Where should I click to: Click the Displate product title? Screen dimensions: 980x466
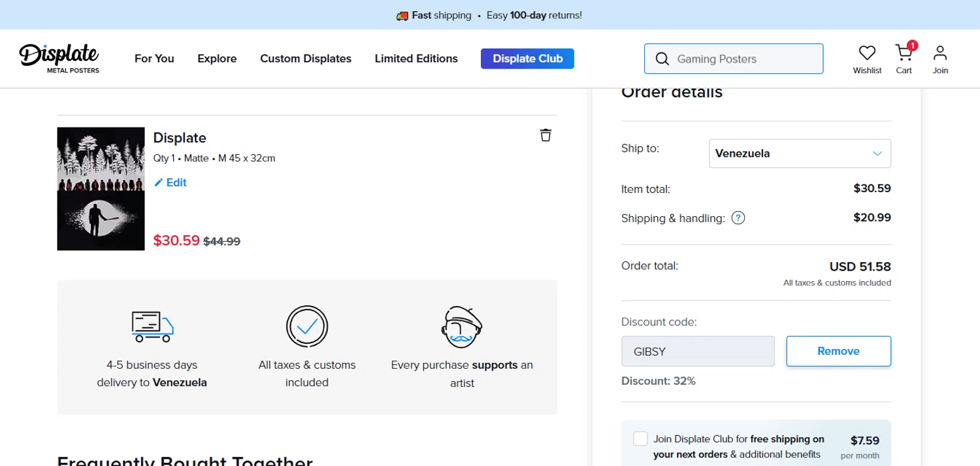pos(180,138)
